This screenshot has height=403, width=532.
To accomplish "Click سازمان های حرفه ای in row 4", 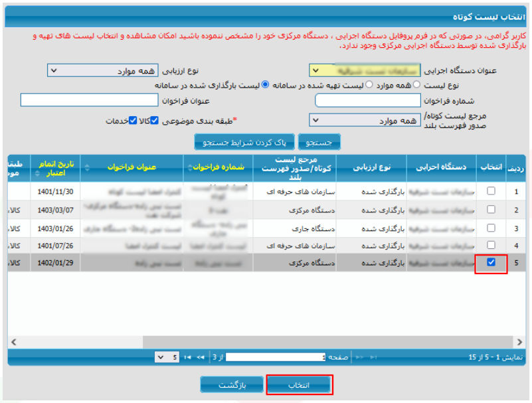I will click(301, 246).
